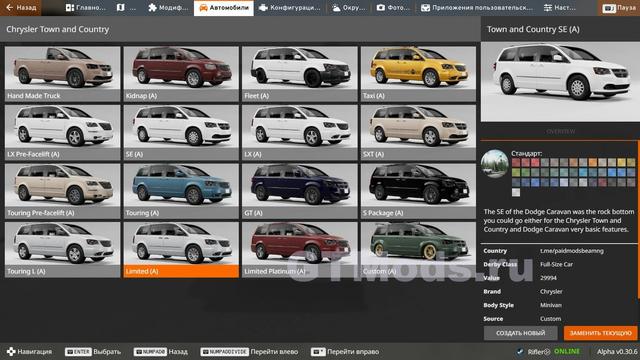The image size is (640, 360).
Task: Pick the lone white swatch below the grid
Action: (x=516, y=192)
